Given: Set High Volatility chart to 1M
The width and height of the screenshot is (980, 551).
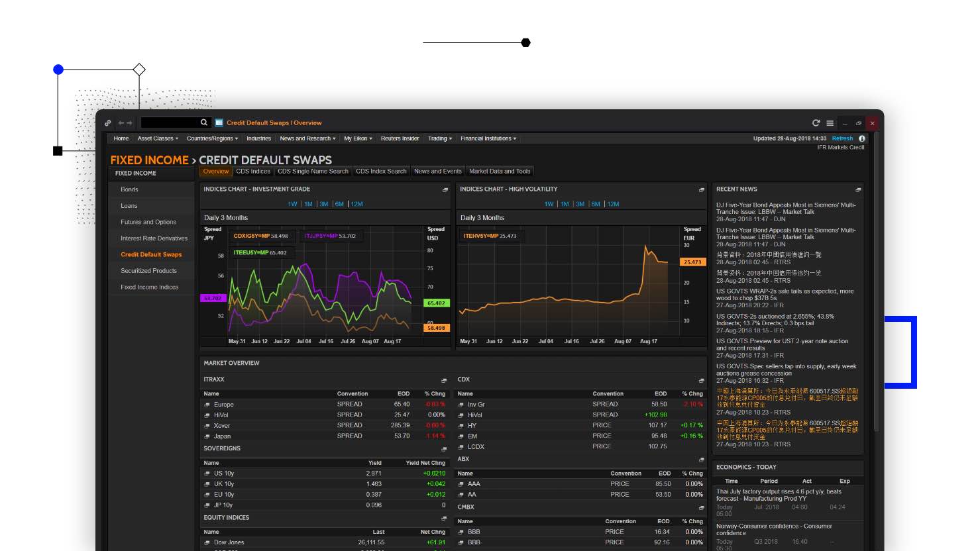Looking at the screenshot, I should [565, 204].
